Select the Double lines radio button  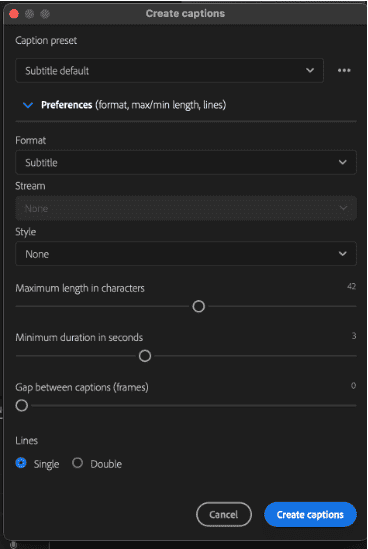[77, 463]
